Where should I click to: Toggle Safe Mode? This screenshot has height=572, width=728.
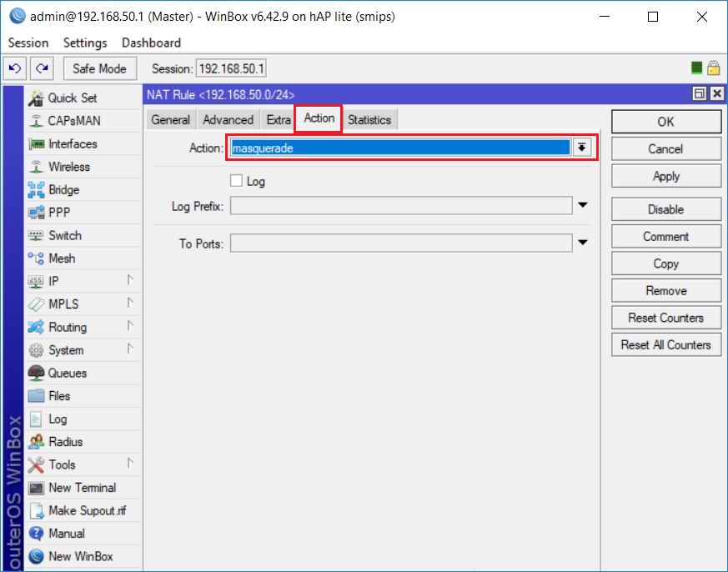(100, 68)
